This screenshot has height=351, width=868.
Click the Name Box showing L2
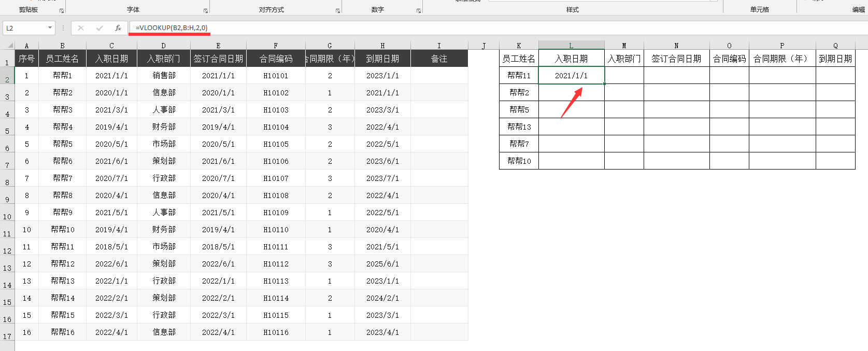23,28
